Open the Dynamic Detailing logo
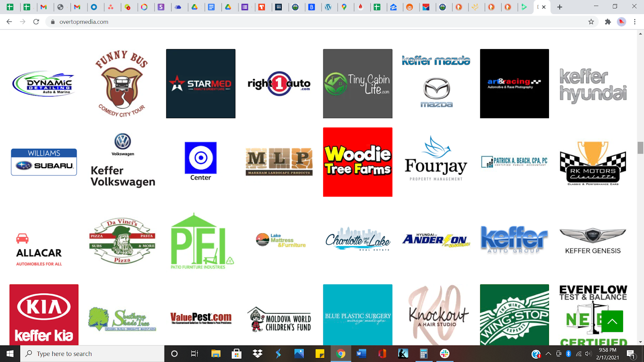 [x=44, y=84]
